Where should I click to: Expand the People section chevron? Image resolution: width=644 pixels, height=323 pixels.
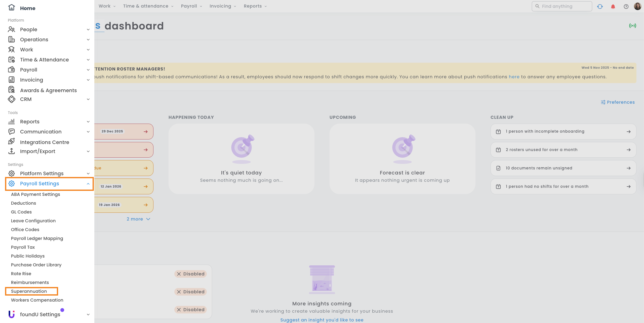tap(88, 29)
